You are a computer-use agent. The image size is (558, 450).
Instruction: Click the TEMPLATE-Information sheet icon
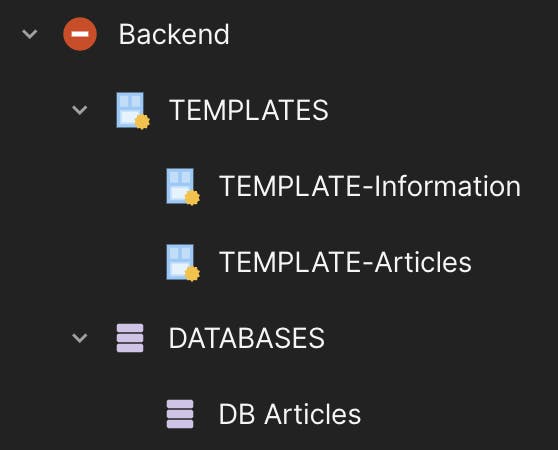click(x=183, y=187)
